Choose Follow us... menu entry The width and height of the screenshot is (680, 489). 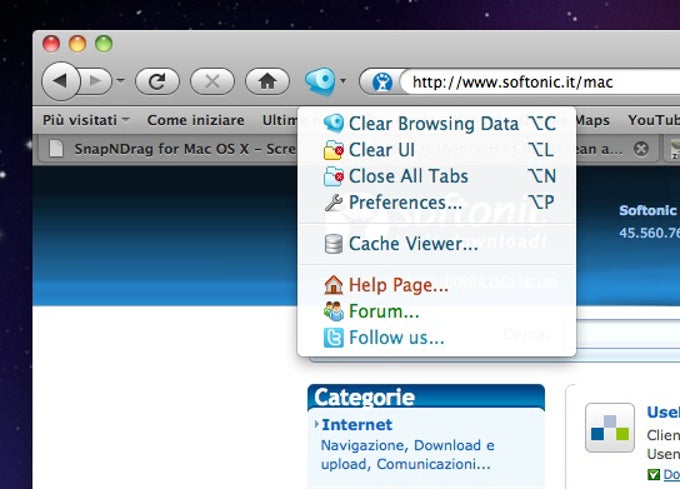pos(437,338)
